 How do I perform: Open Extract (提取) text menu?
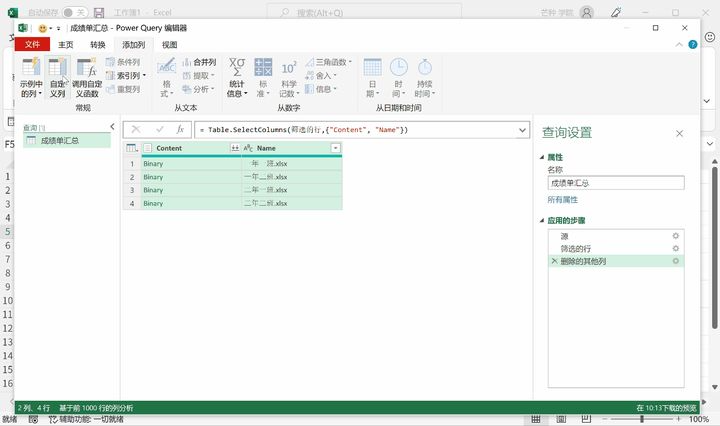pyautogui.click(x=198, y=75)
